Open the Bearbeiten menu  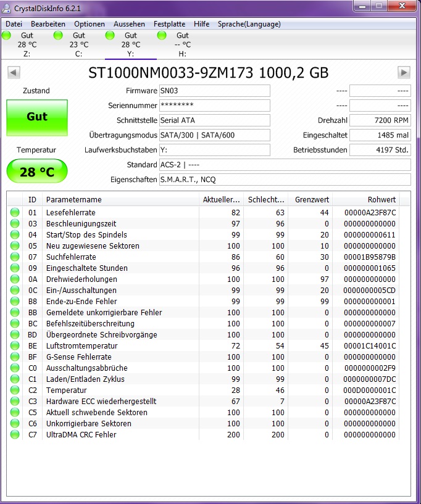click(48, 24)
